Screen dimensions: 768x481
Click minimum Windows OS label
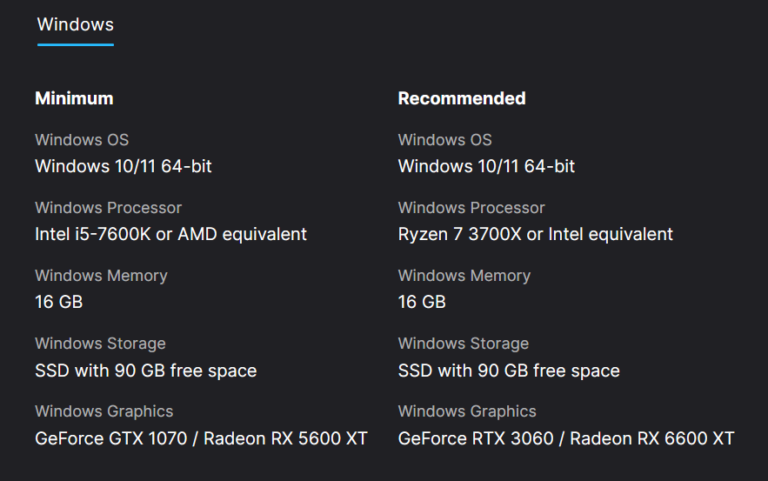pyautogui.click(x=82, y=140)
